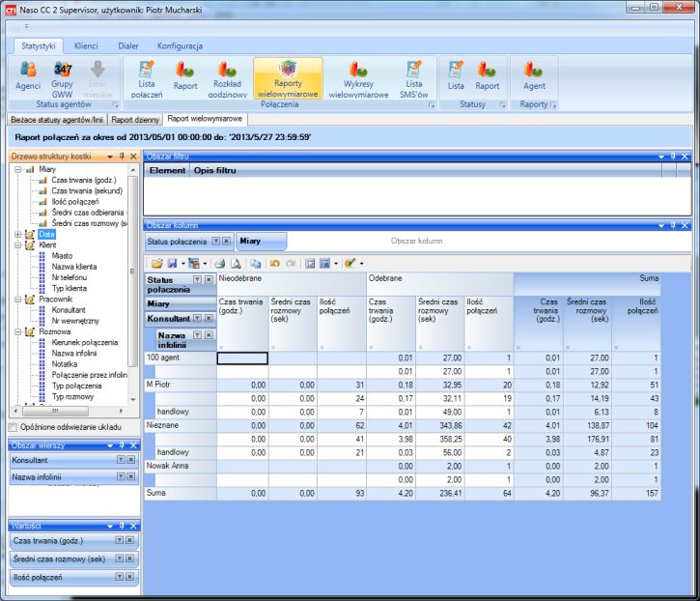Open the Statusy Raport icon

(487, 76)
